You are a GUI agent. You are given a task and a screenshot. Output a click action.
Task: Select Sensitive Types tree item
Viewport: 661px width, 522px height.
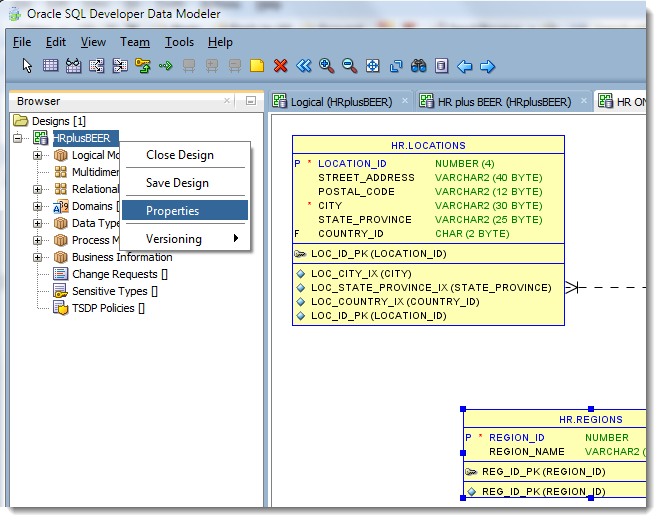click(115, 291)
